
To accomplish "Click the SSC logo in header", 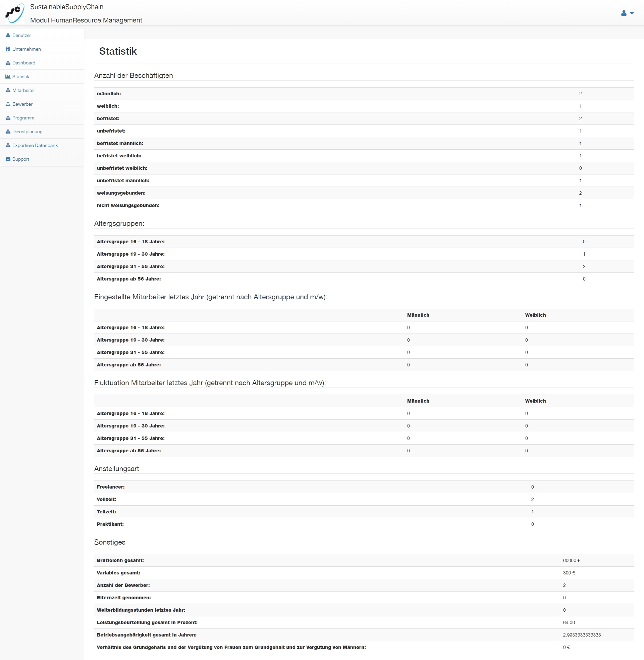I will pyautogui.click(x=15, y=13).
